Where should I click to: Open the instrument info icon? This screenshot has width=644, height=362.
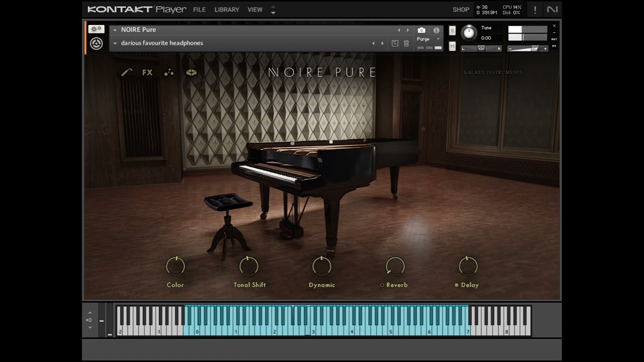[x=436, y=30]
